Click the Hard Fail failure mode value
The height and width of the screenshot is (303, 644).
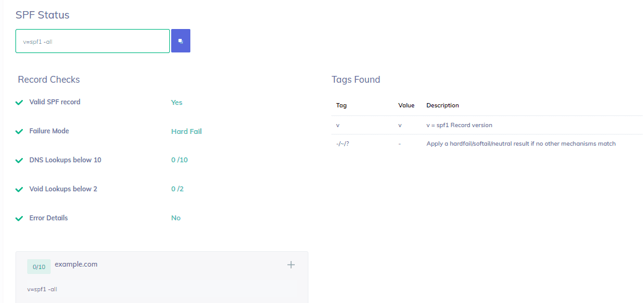click(186, 131)
